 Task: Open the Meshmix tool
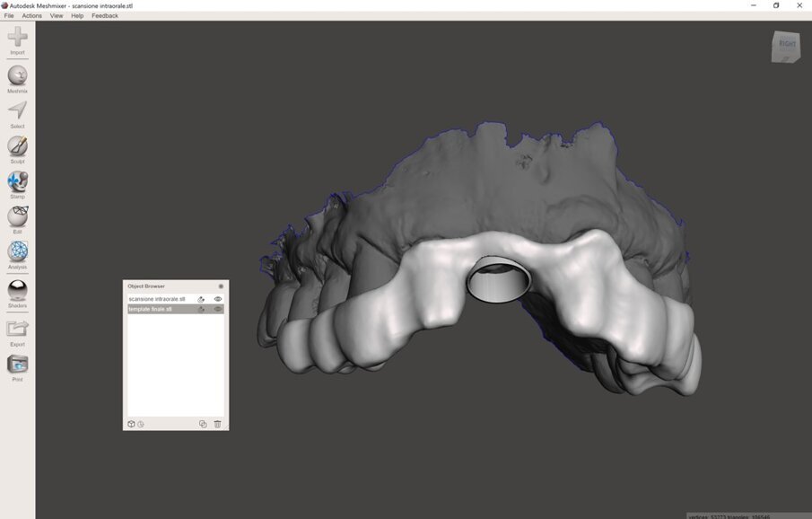click(x=17, y=76)
